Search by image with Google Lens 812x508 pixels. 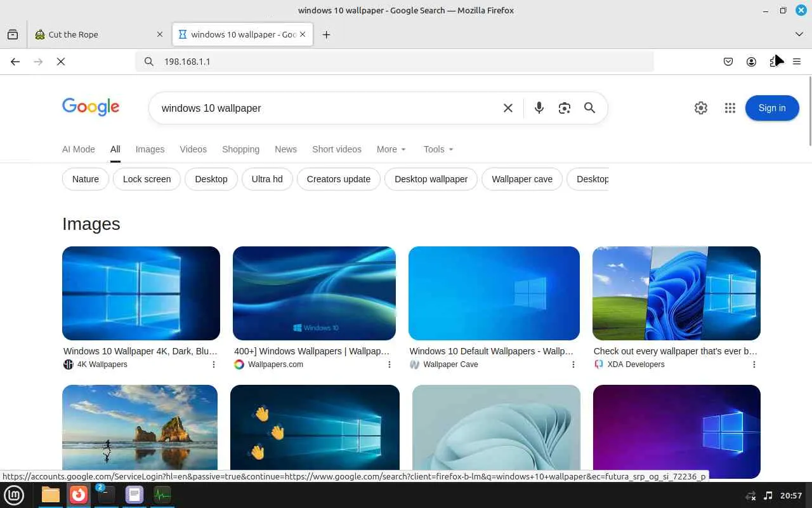(x=565, y=108)
